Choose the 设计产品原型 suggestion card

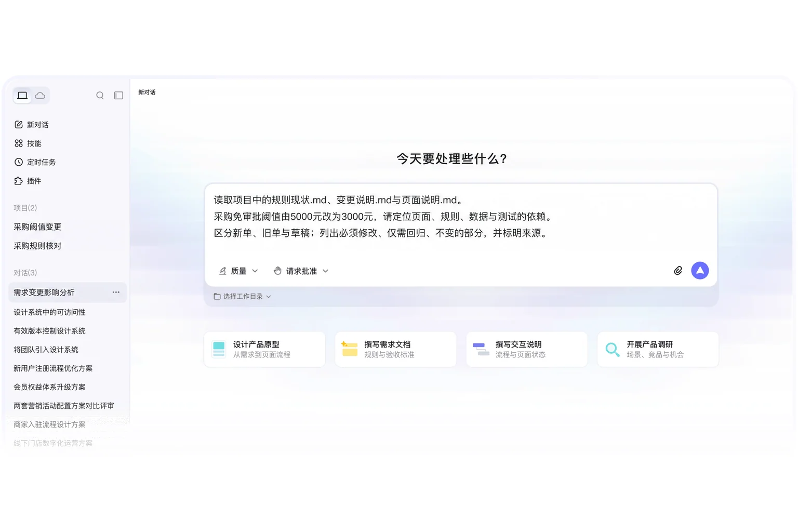pyautogui.click(x=265, y=349)
